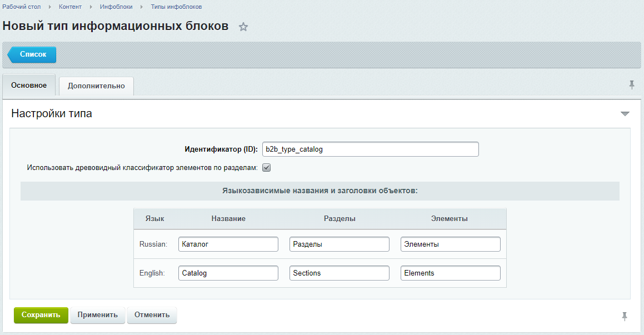Click the Языкозависимые названия section header

coord(320,191)
